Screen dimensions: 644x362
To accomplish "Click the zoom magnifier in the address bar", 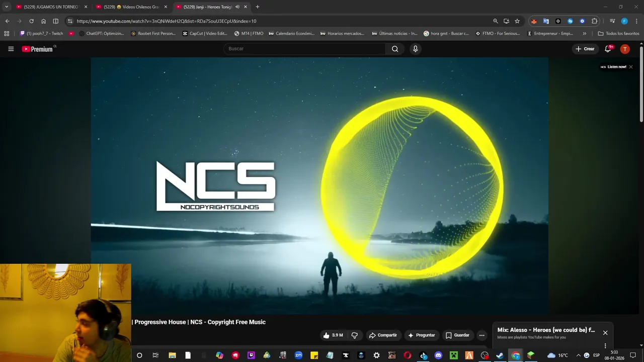I will click(496, 21).
